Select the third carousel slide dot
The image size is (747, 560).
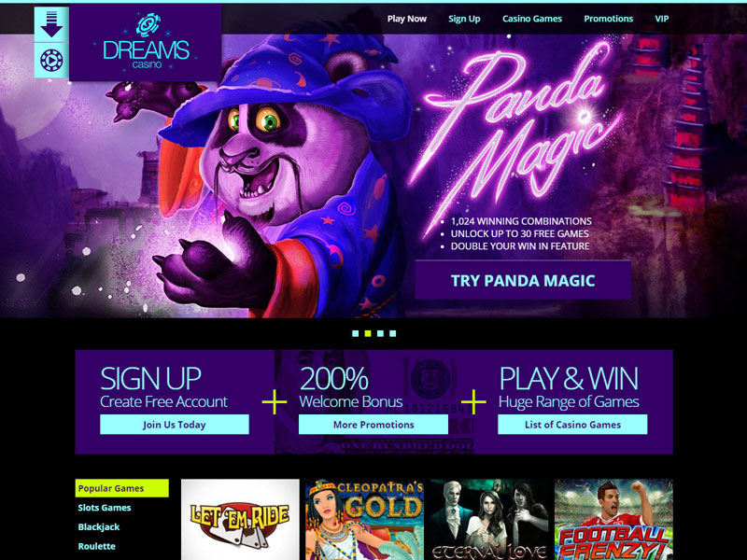380,333
